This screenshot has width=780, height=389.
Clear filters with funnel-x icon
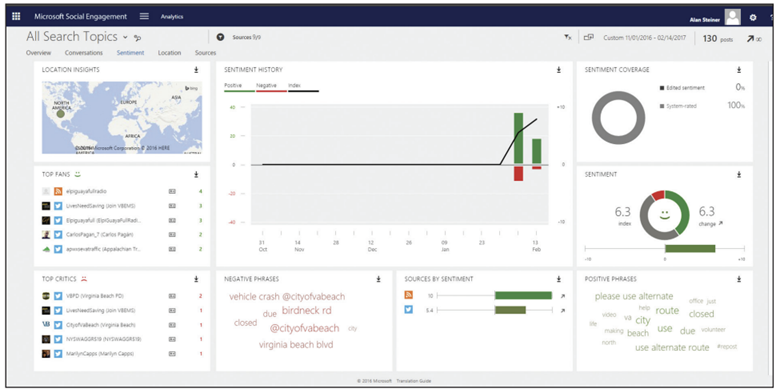point(568,37)
